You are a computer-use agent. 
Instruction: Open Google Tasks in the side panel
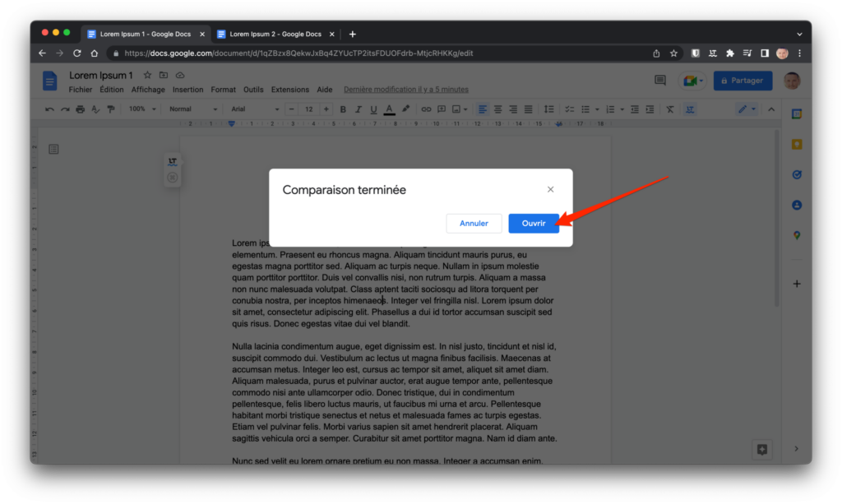(797, 174)
